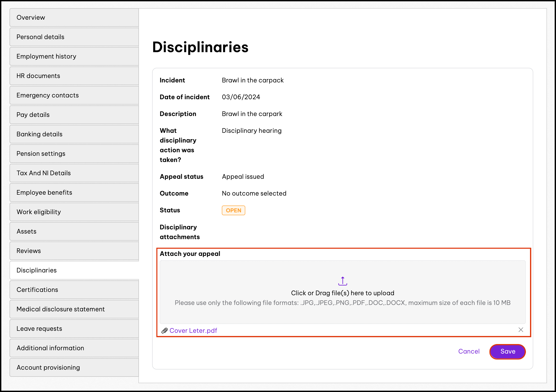
Task: Click the file upload drop zone
Action: click(342, 292)
